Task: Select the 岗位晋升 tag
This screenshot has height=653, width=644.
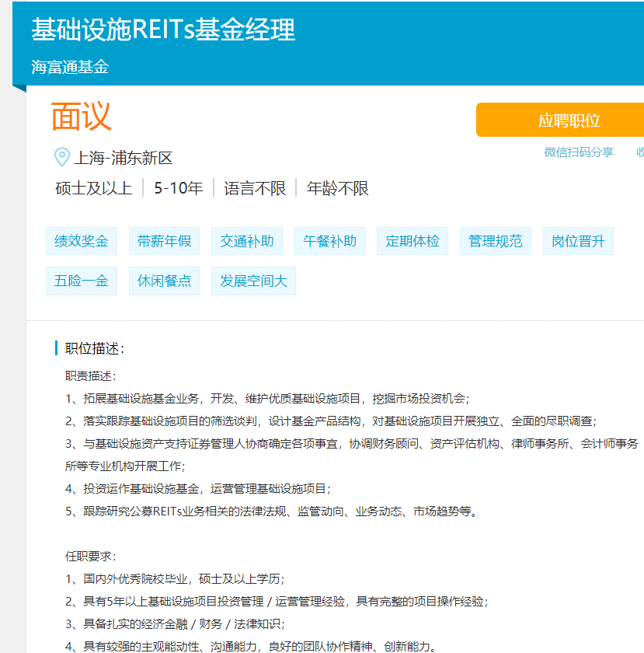Action: [577, 240]
